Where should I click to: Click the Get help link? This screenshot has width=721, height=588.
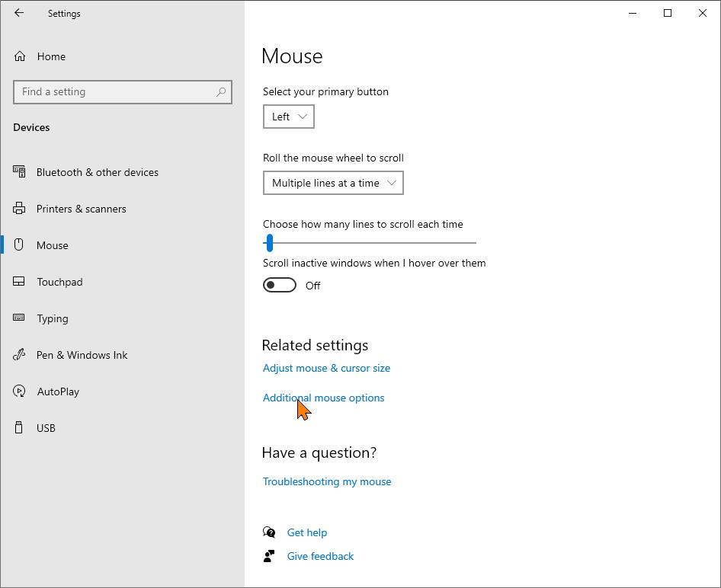[307, 532]
